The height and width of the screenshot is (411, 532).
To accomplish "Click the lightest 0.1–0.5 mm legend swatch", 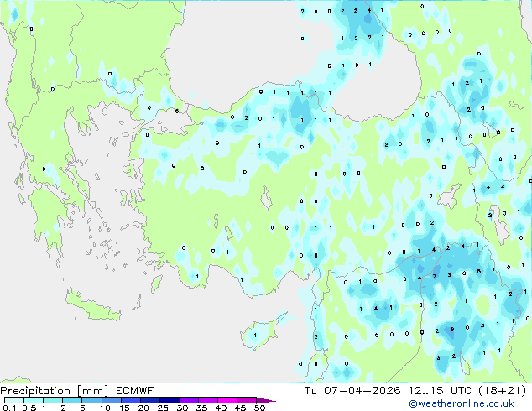I will point(14,400).
